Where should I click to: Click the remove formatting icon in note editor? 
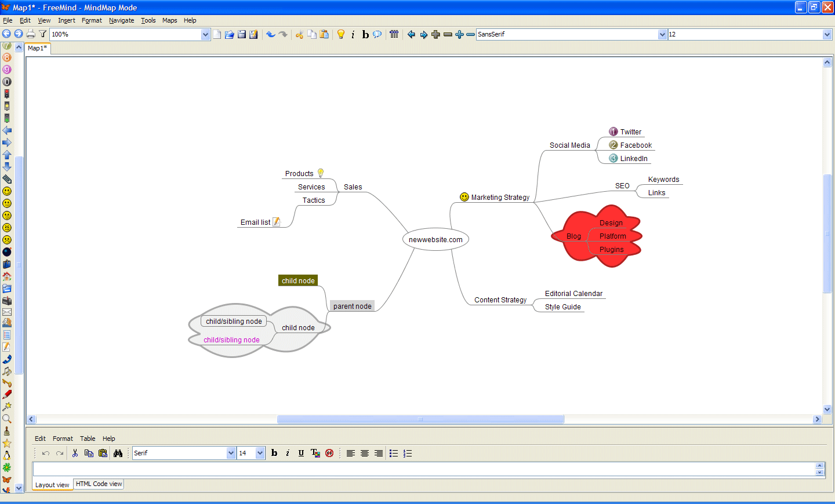pyautogui.click(x=329, y=453)
